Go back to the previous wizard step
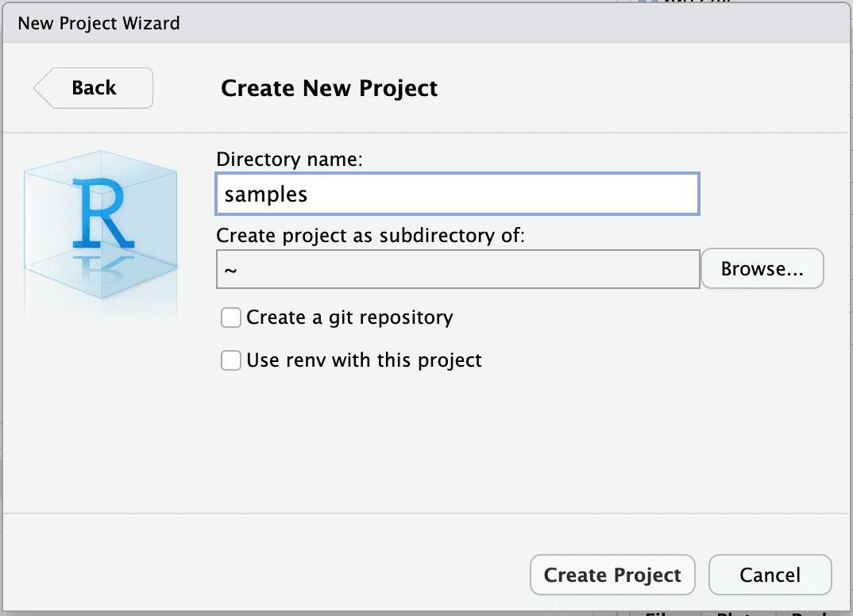 pyautogui.click(x=92, y=88)
